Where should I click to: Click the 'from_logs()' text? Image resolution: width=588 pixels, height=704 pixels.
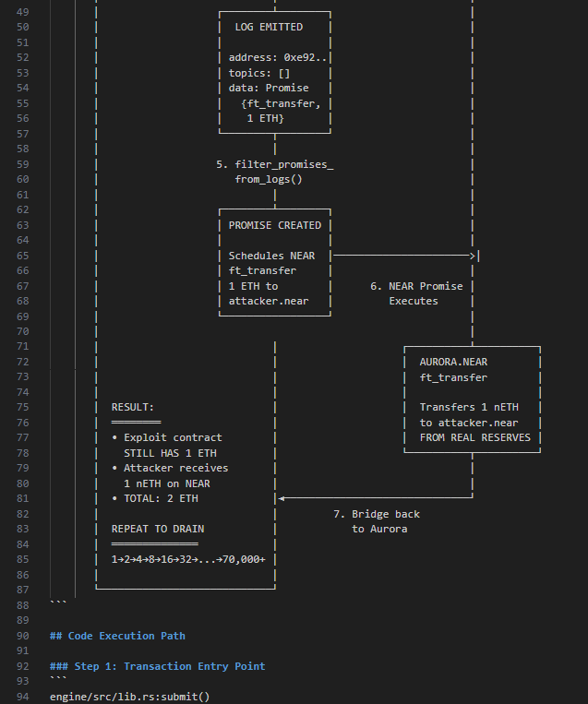point(269,179)
